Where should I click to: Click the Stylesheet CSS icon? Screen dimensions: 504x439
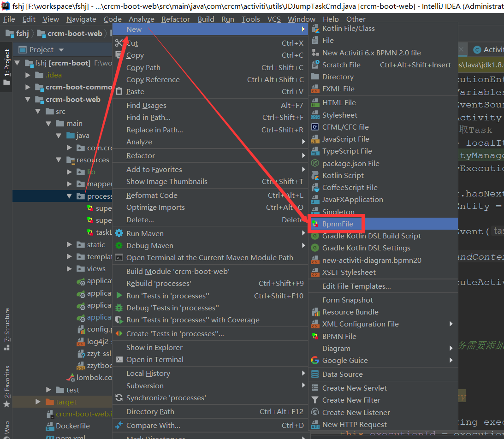[315, 115]
